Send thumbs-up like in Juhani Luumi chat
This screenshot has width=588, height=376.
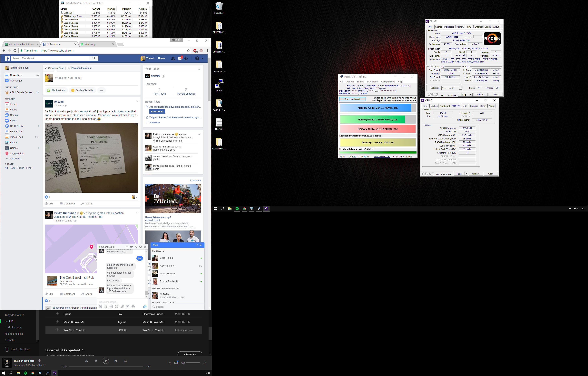point(145,306)
